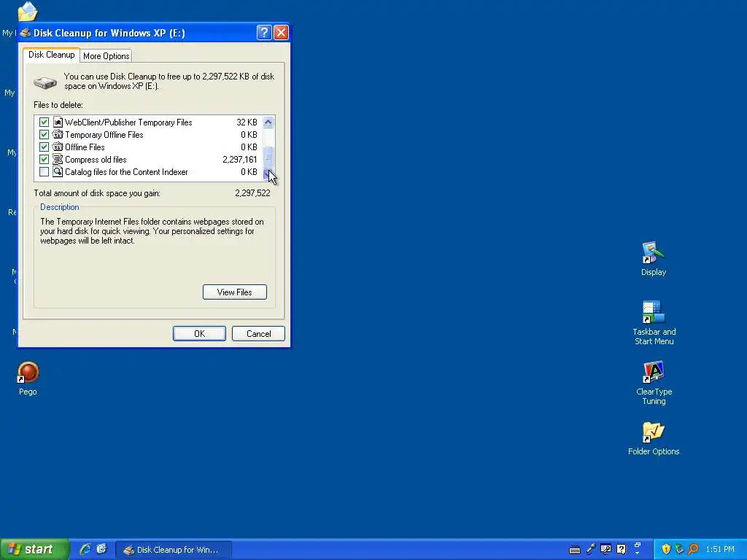
Task: Click the Disk Cleanup title bar icon
Action: (x=26, y=33)
